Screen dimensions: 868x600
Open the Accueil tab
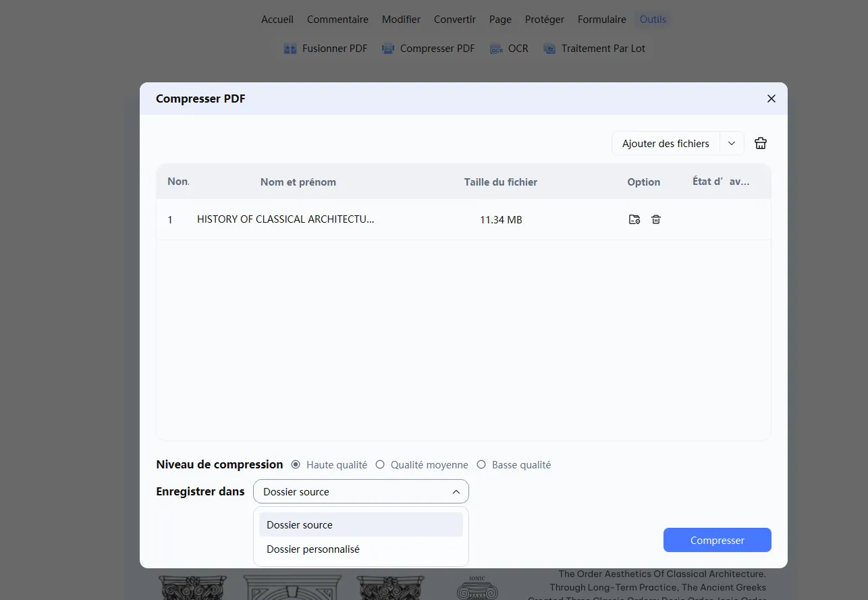pos(277,20)
